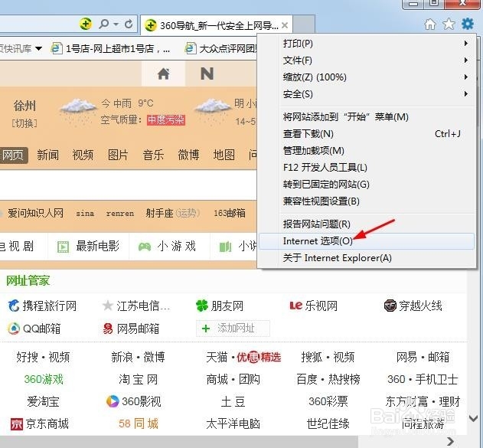This screenshot has height=448, width=483.
Task: Choose 管理加载项(M) menu entry
Action: [367, 151]
